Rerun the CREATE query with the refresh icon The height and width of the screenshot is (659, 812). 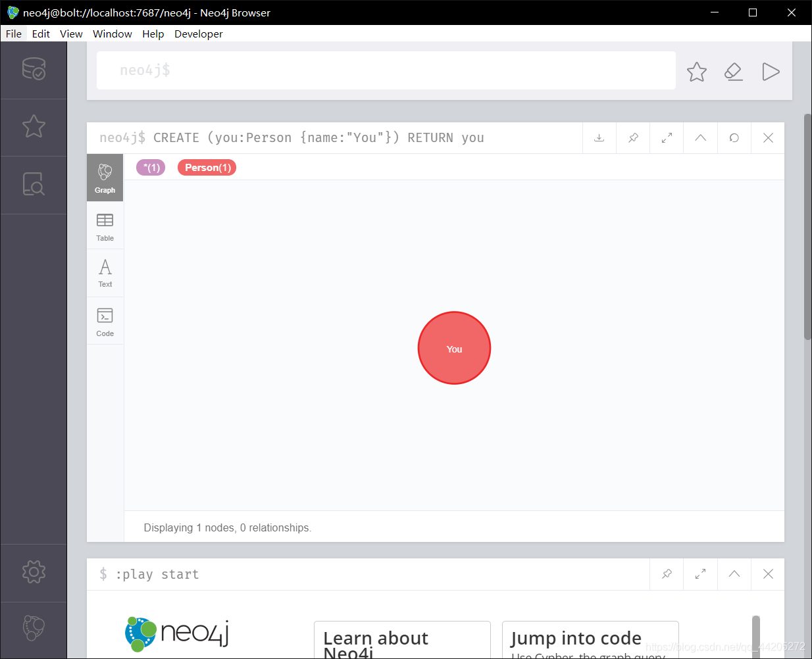pyautogui.click(x=734, y=138)
